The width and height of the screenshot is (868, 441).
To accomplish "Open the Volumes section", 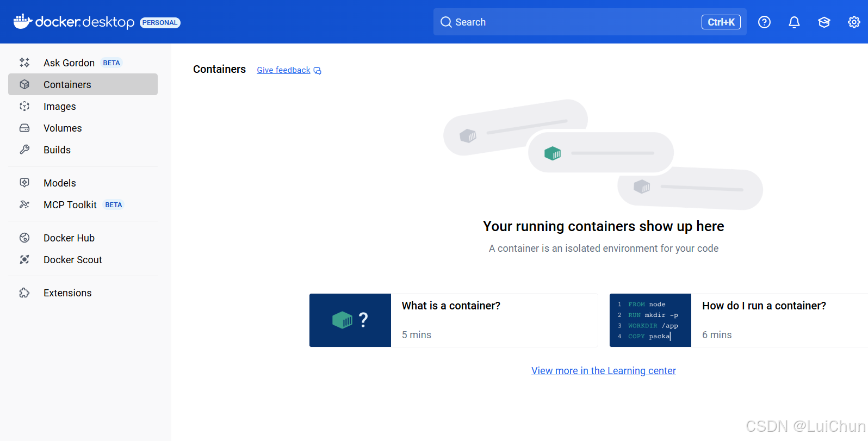I will (x=83, y=128).
